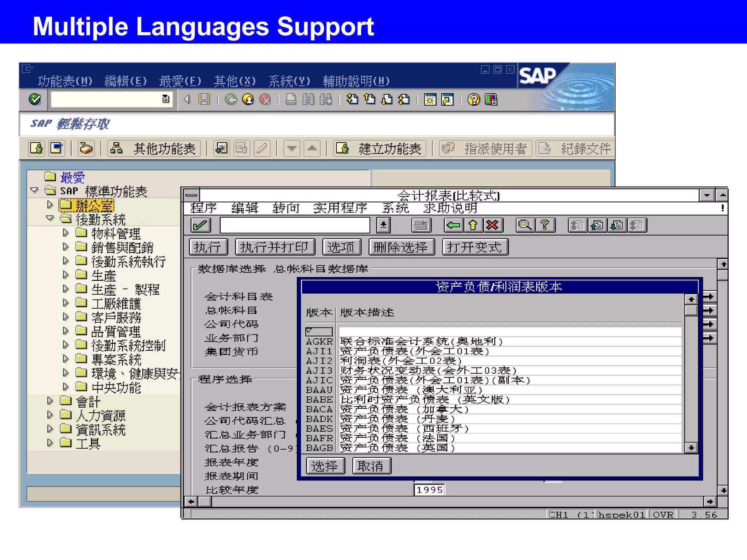This screenshot has width=747, height=560.
Task: Open the 程序 menu in report window
Action: (203, 208)
